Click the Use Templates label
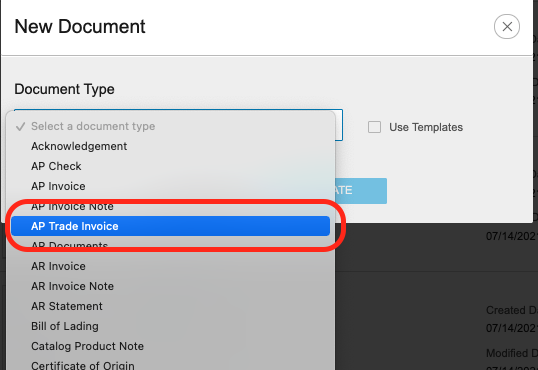This screenshot has width=538, height=370. point(426,127)
